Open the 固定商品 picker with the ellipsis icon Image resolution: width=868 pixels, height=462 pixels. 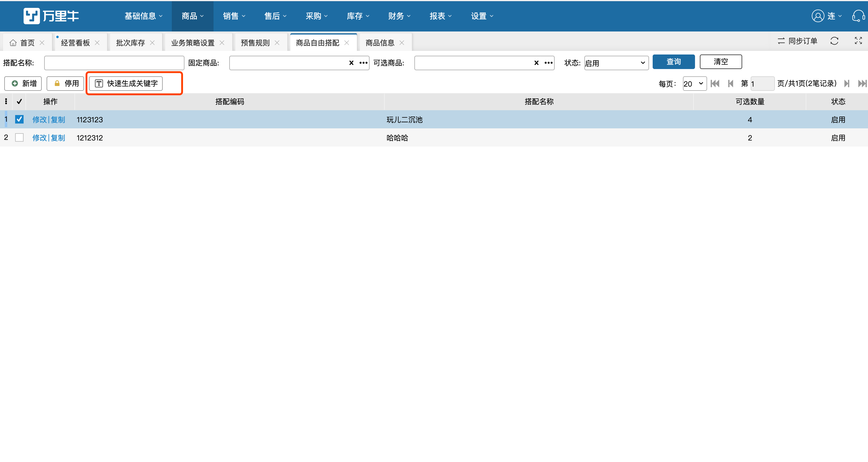tap(363, 63)
